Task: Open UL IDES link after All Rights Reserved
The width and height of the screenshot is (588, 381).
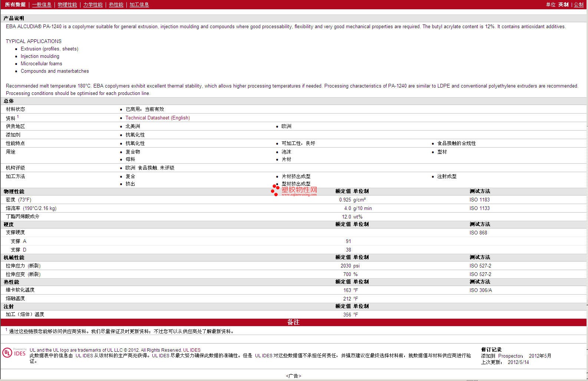Action: (192, 350)
